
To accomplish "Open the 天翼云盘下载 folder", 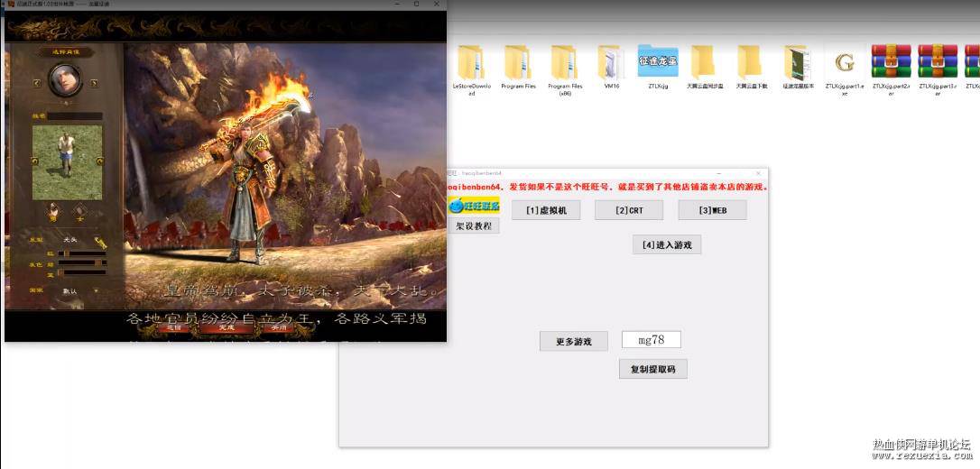I will (x=752, y=68).
